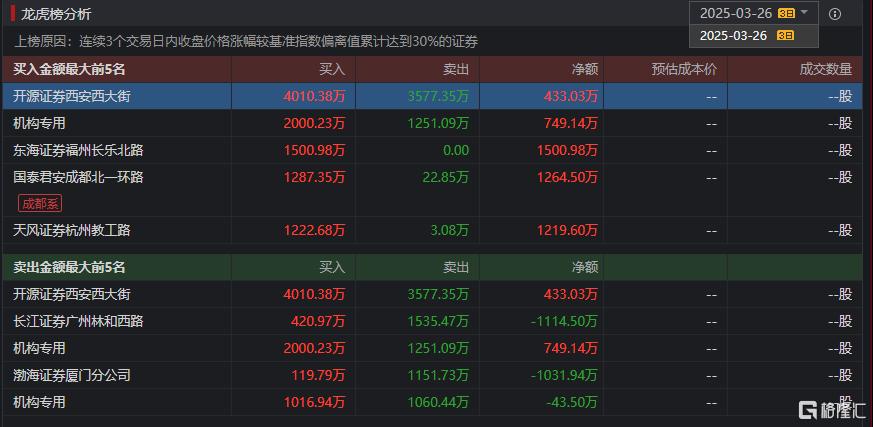The image size is (873, 427).
Task: Click the 119.79万 buy amount
Action: 318,375
